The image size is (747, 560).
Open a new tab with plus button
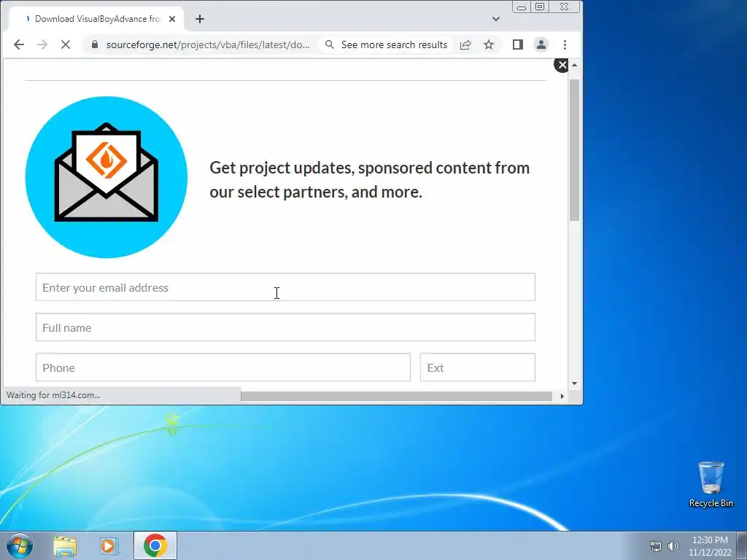(200, 19)
